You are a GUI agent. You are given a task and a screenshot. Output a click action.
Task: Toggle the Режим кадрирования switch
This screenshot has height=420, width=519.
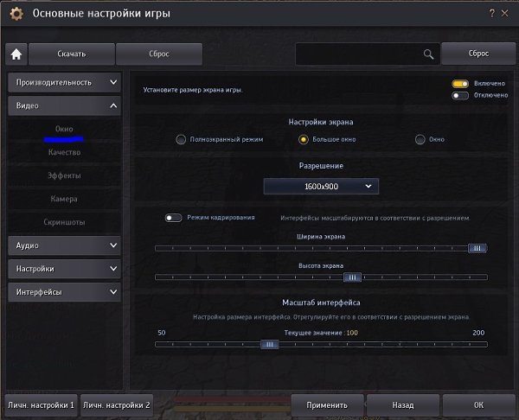173,218
